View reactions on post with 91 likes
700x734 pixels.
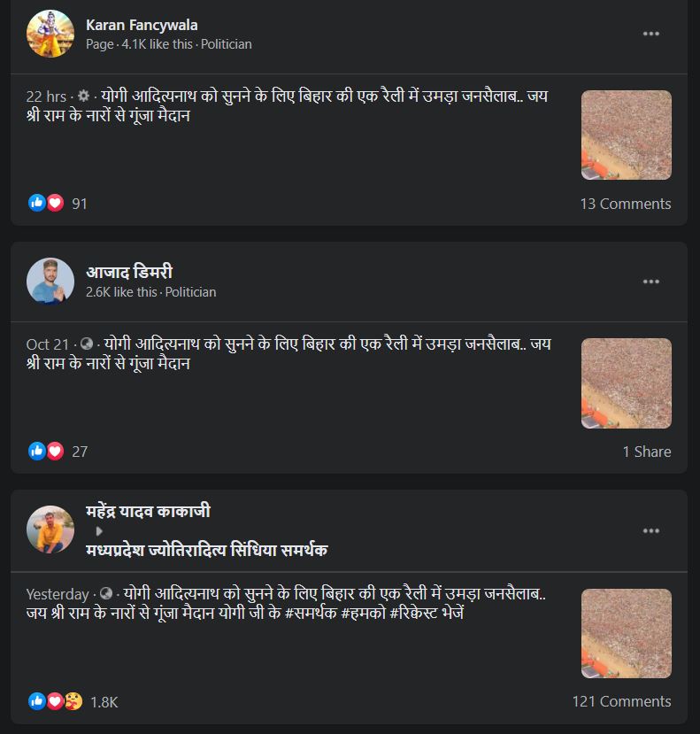tap(58, 204)
